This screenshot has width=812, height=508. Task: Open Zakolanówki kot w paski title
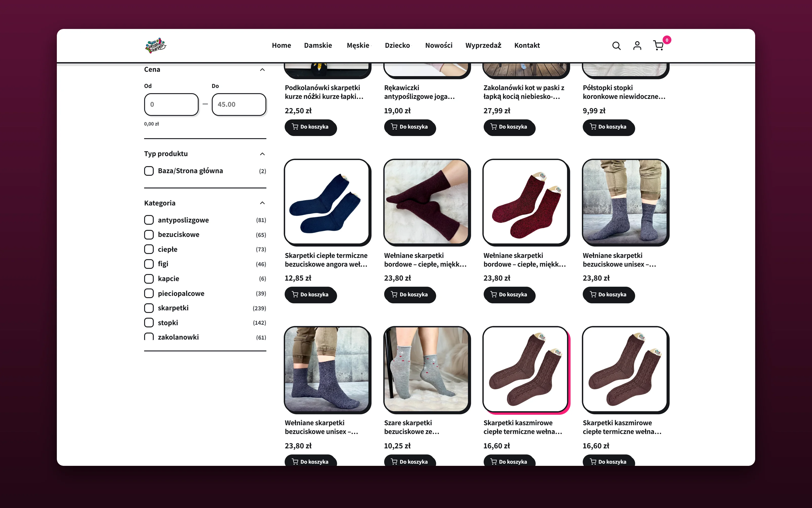pos(524,92)
